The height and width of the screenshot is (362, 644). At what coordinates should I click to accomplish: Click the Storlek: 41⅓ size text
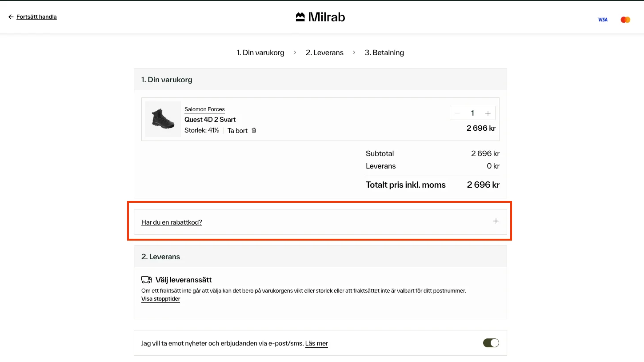coord(201,131)
